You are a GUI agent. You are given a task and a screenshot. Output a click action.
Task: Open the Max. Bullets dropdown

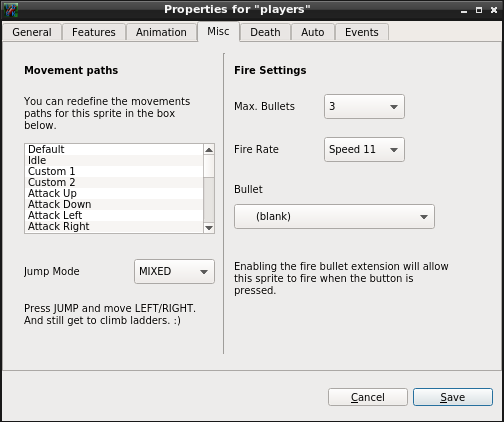point(364,106)
